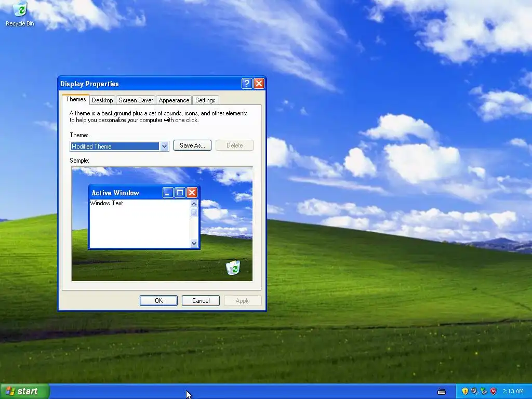Click the 2:13 AM system clock

(513, 391)
